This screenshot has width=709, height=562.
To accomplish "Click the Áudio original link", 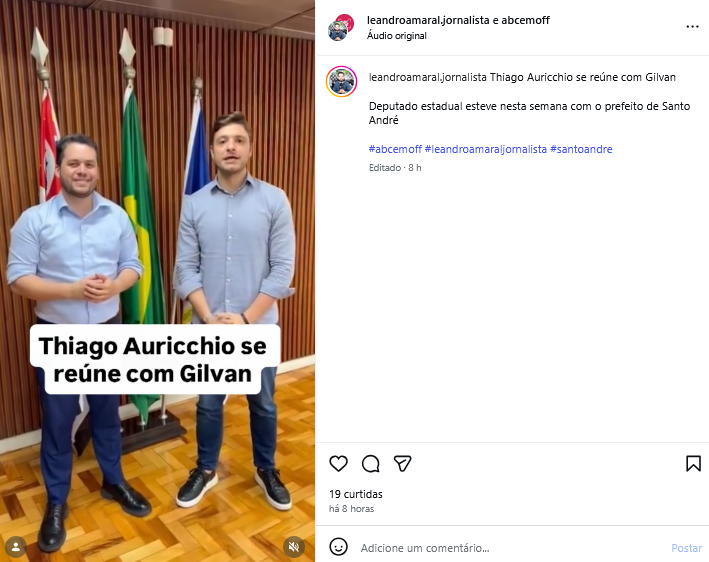I will pyautogui.click(x=397, y=36).
